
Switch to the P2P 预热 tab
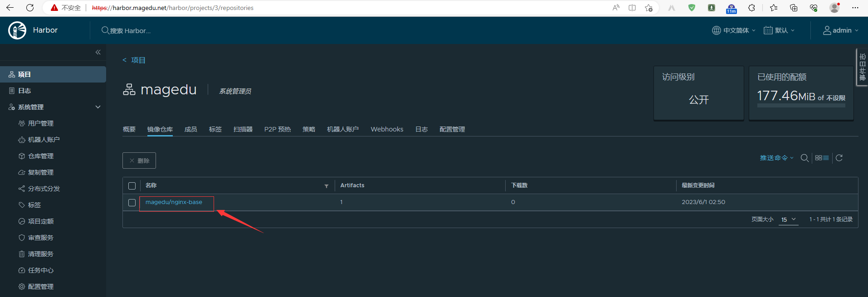pyautogui.click(x=278, y=129)
